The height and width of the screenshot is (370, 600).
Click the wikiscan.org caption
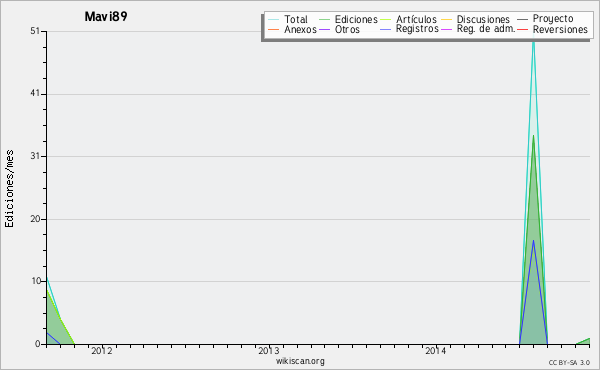click(x=300, y=361)
